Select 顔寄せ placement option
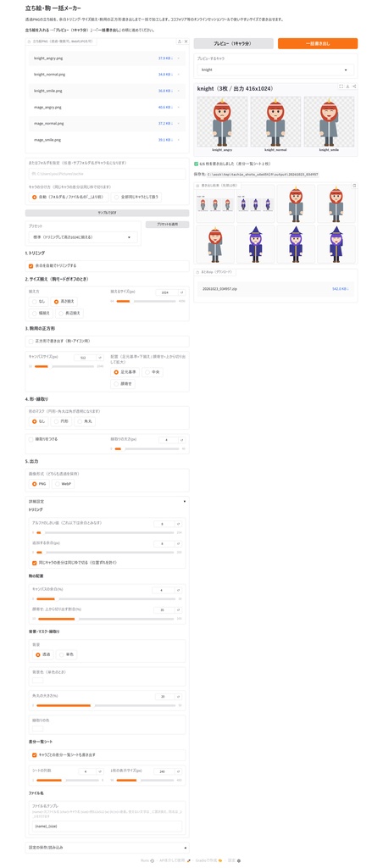The width and height of the screenshot is (383, 868). click(122, 384)
